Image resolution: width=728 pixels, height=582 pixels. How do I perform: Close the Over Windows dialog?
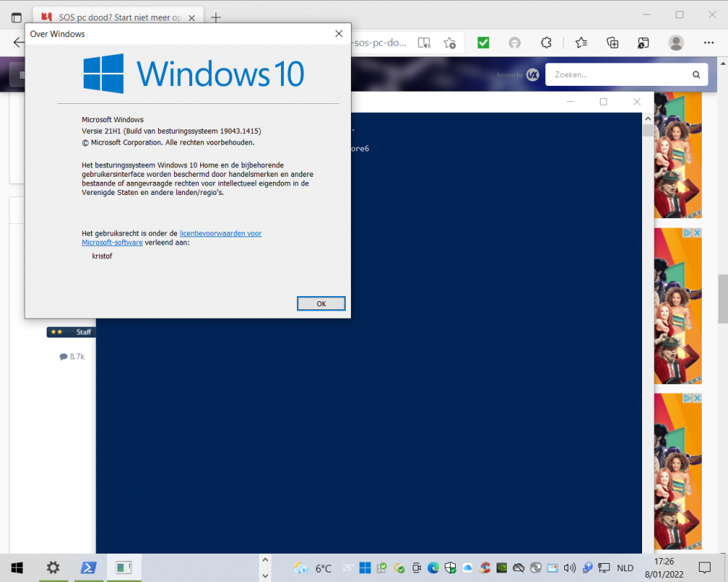(339, 34)
